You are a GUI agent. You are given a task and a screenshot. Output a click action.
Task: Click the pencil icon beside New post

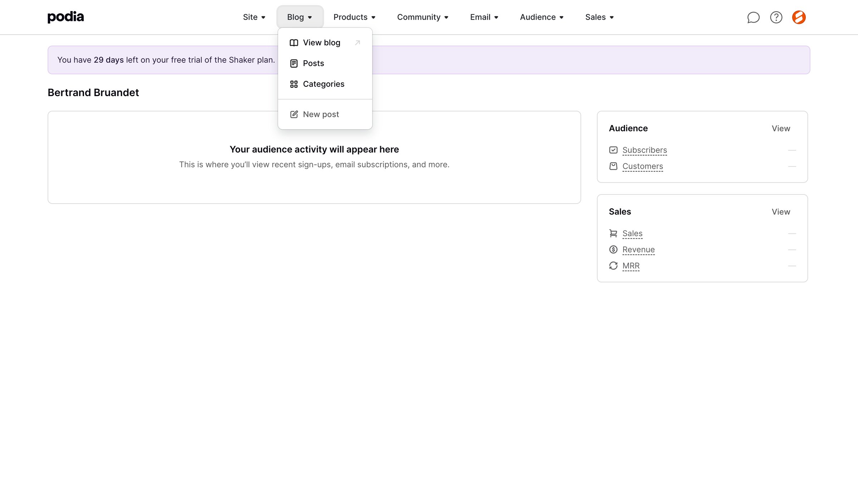294,114
